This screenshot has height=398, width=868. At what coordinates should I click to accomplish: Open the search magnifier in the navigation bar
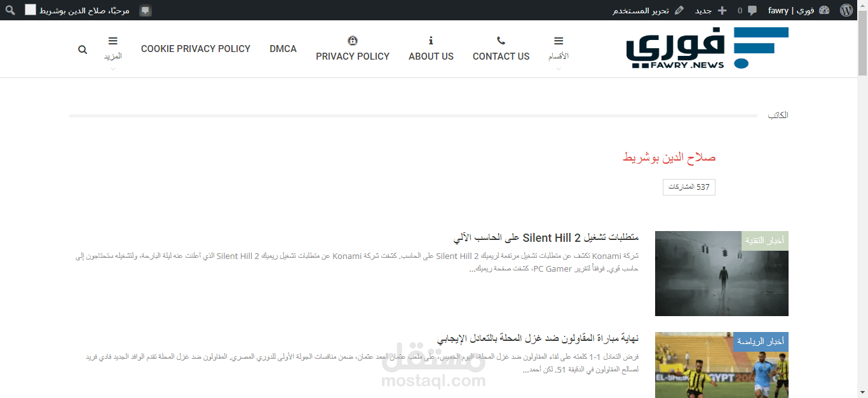(x=82, y=48)
